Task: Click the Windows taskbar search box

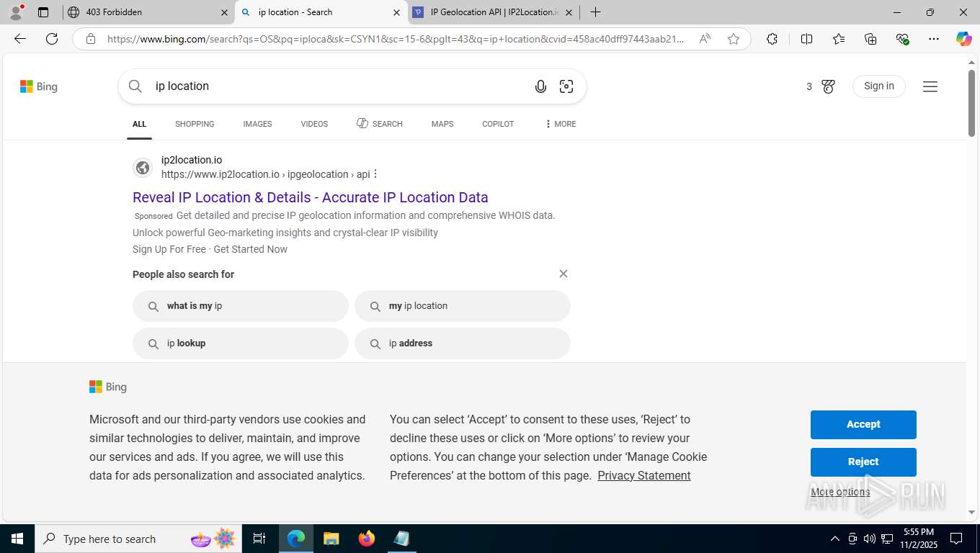Action: 138,539
